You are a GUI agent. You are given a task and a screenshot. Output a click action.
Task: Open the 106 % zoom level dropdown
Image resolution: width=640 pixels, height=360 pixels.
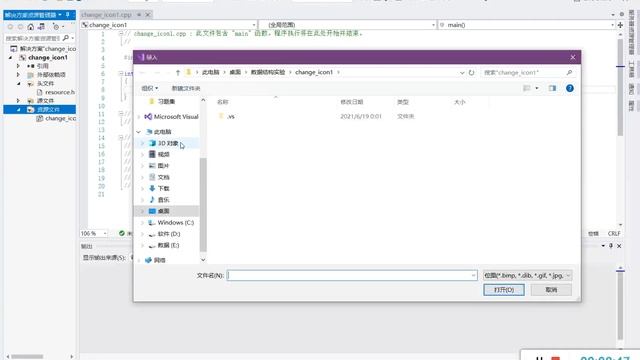[105, 233]
